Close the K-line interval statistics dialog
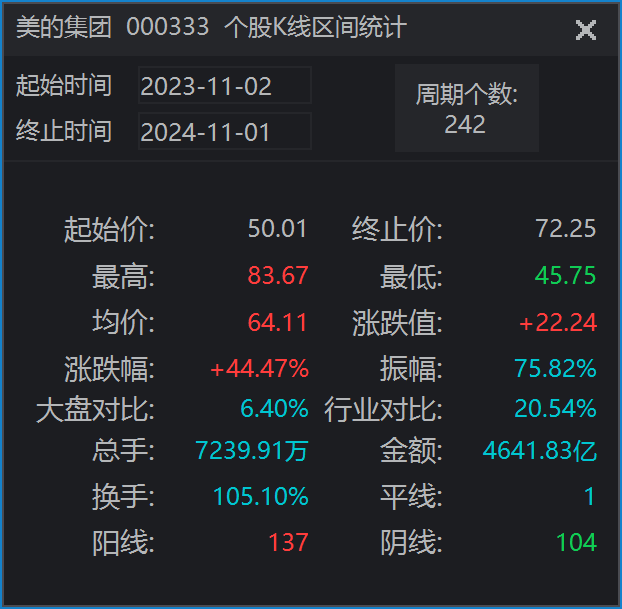The image size is (622, 609). 586,30
